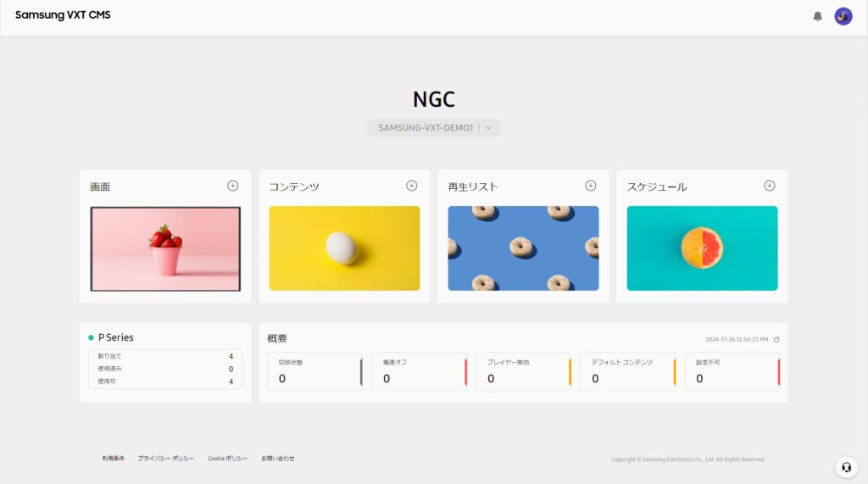Image resolution: width=868 pixels, height=484 pixels.
Task: Open the プライバシー ポリシー link
Action: [165, 459]
